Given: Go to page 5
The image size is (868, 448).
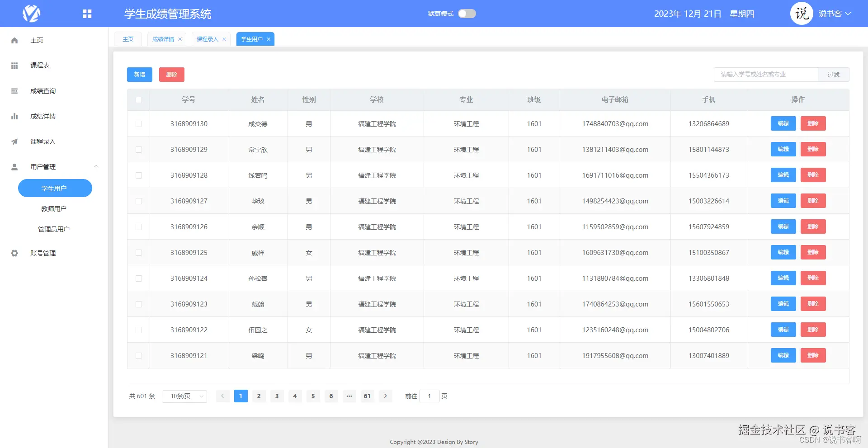Looking at the screenshot, I should pyautogui.click(x=313, y=396).
